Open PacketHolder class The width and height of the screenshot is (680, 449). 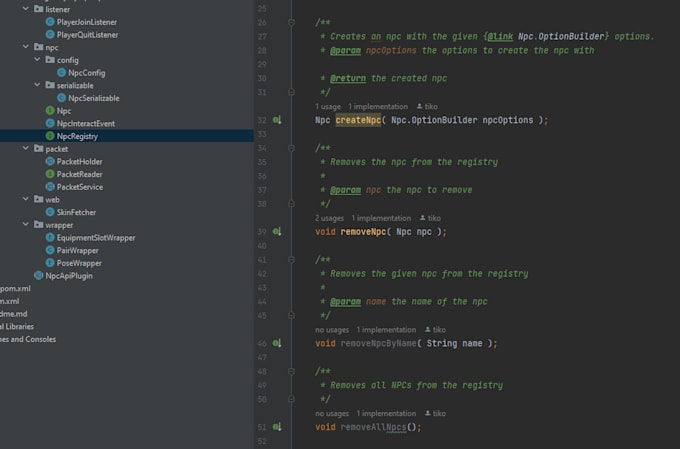[79, 161]
